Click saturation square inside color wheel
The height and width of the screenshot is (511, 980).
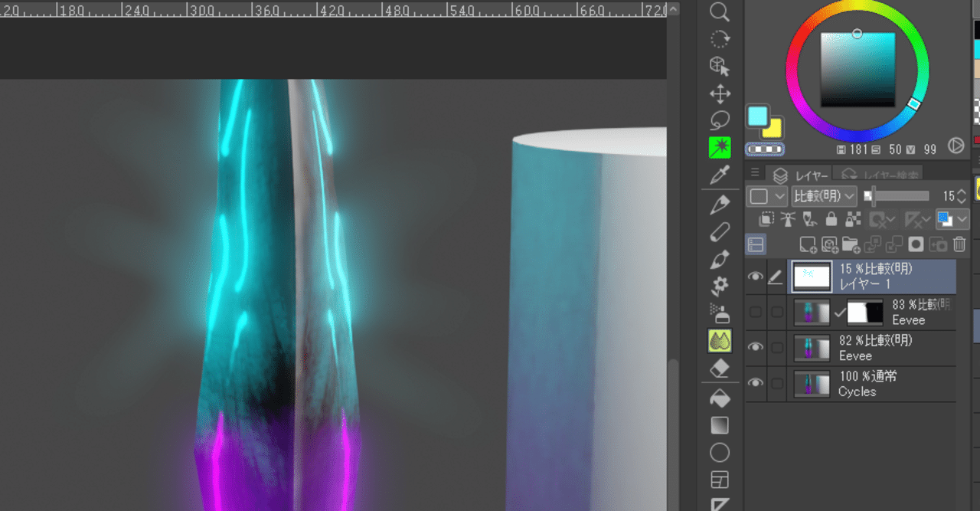(857, 70)
